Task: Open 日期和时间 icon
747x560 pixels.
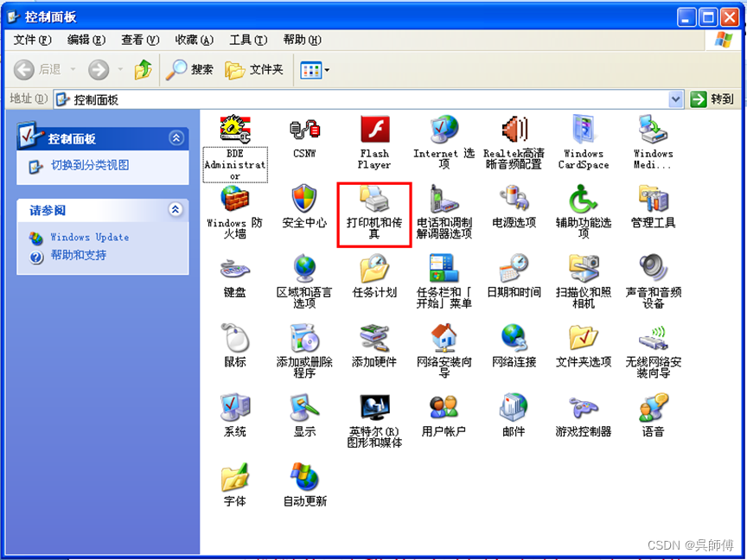Action: tap(514, 269)
